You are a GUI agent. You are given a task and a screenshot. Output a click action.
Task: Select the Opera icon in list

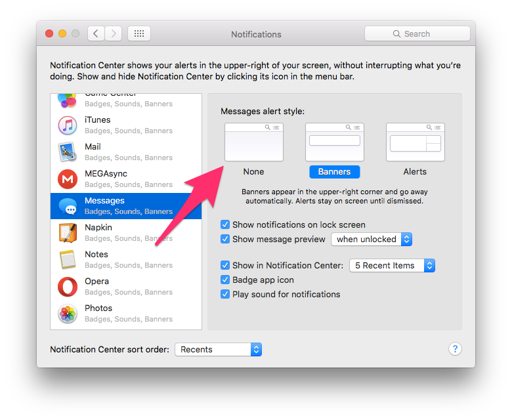[x=68, y=287]
